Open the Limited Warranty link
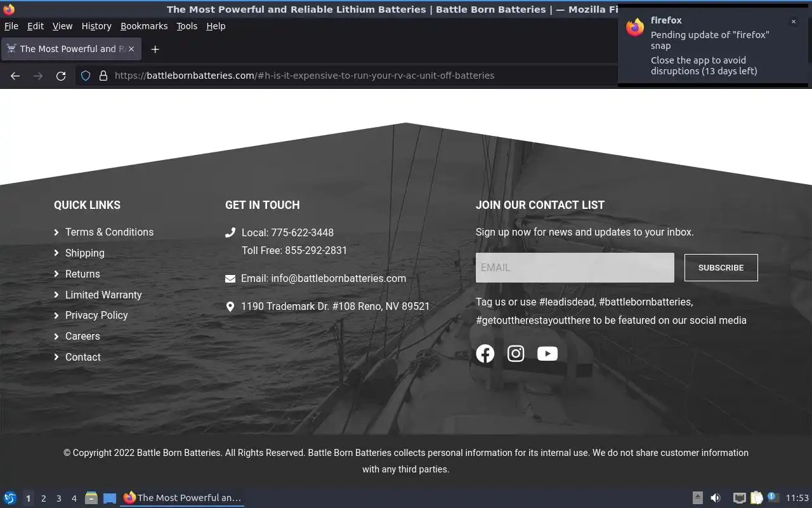Screen dimensions: 812x508 (x=103, y=295)
